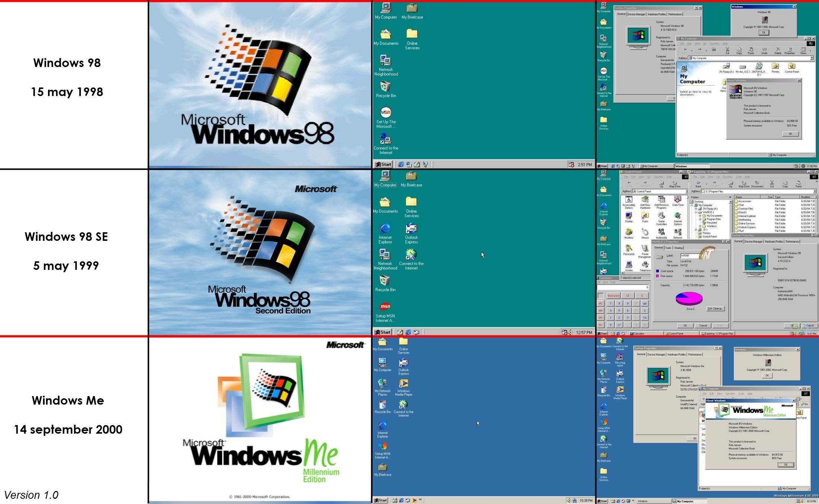Open Printers in the Windows 98 My Computer window
The image size is (819, 504).
pos(775,68)
